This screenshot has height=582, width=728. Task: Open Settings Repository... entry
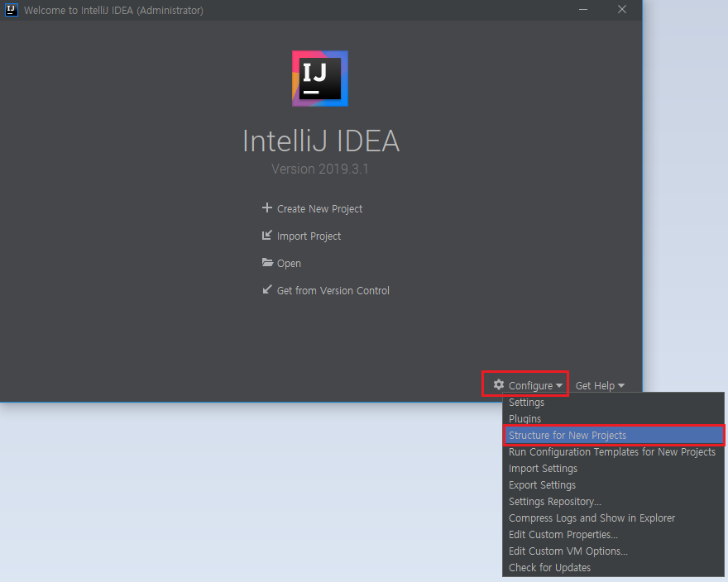[613, 502]
